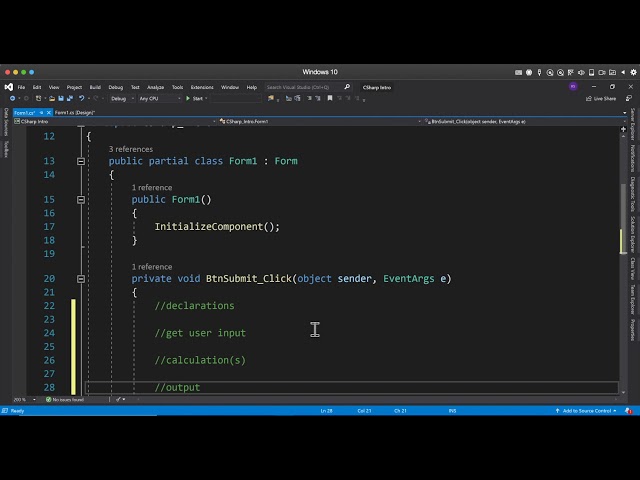Click the Find in Files toolbar icon
640x480 pixels.
[x=271, y=98]
